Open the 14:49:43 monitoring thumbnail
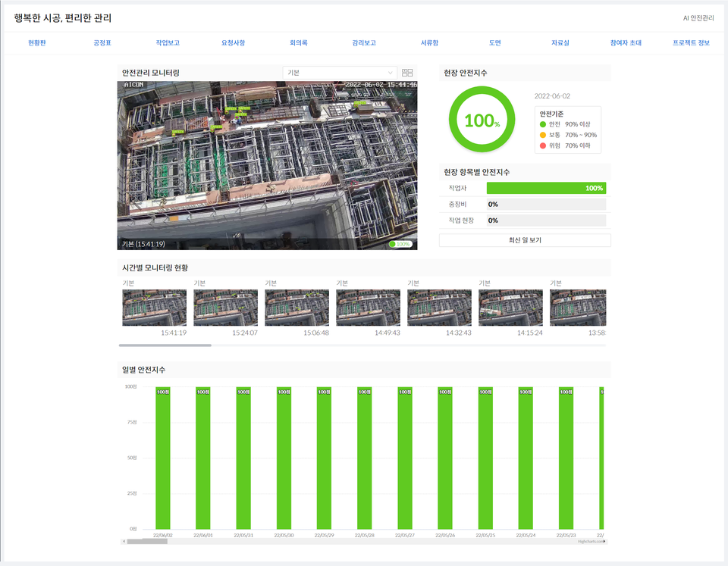The height and width of the screenshot is (566, 728). 369,308
